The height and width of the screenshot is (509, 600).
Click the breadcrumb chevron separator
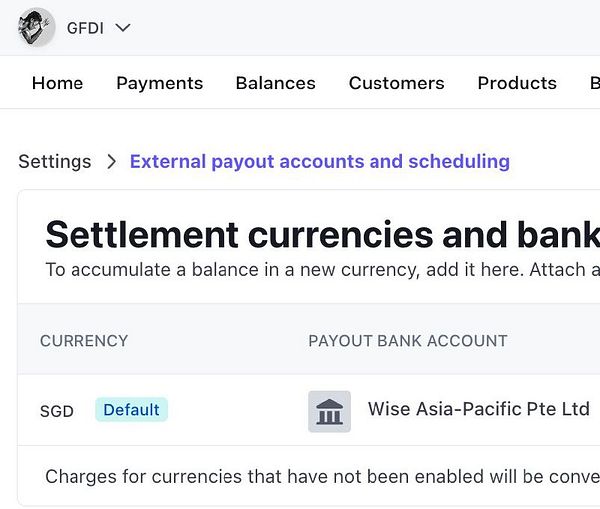111,162
